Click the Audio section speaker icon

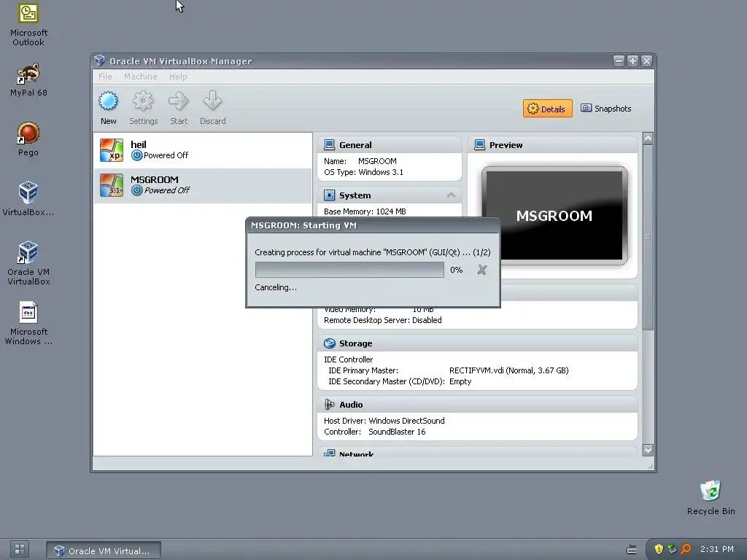(329, 404)
